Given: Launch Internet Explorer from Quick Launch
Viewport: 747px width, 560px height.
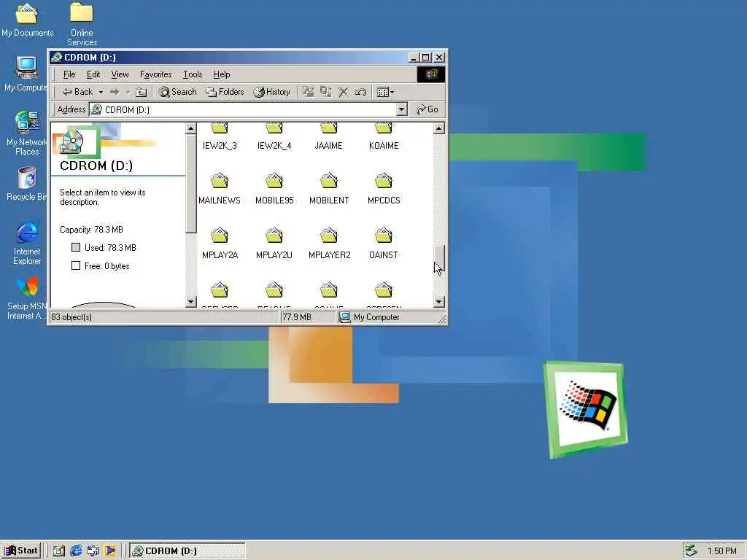Looking at the screenshot, I should (x=76, y=551).
